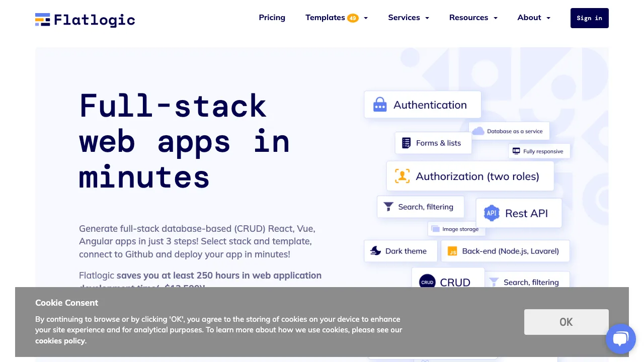The height and width of the screenshot is (362, 644).
Task: Click the Forms & lists label
Action: pyautogui.click(x=438, y=143)
